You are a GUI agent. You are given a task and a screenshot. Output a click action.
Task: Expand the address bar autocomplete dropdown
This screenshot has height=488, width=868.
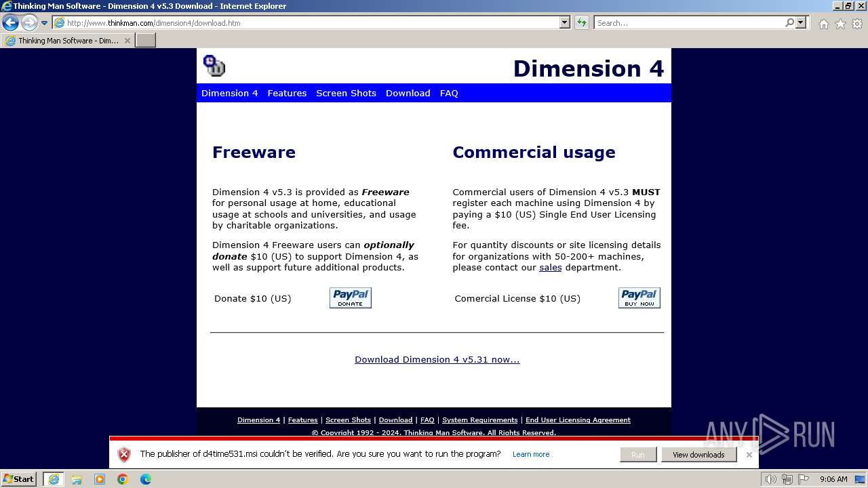(x=565, y=22)
